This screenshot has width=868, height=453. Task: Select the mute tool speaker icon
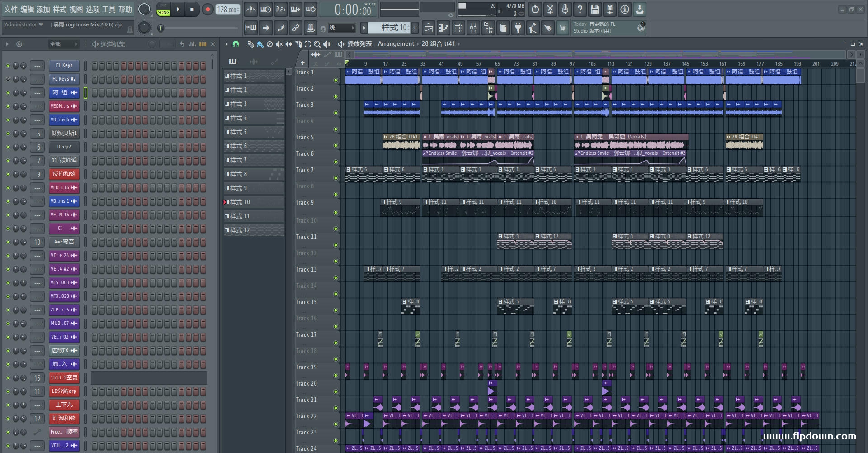click(279, 44)
